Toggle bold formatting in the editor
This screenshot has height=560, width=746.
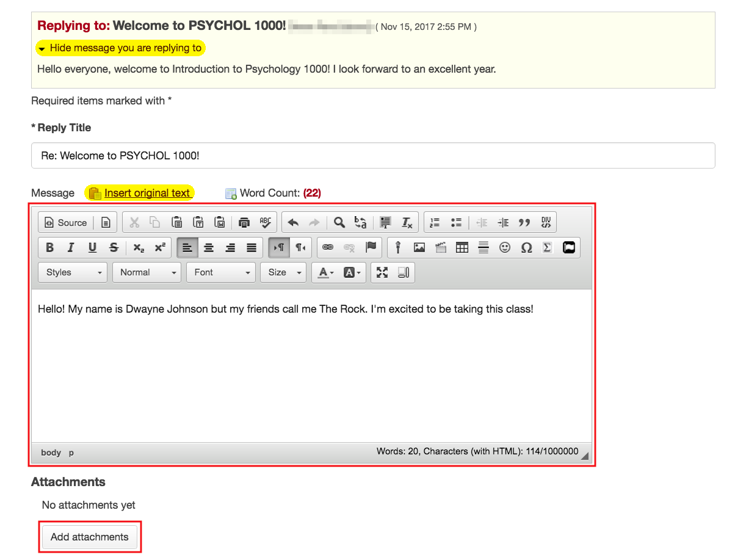pyautogui.click(x=49, y=247)
